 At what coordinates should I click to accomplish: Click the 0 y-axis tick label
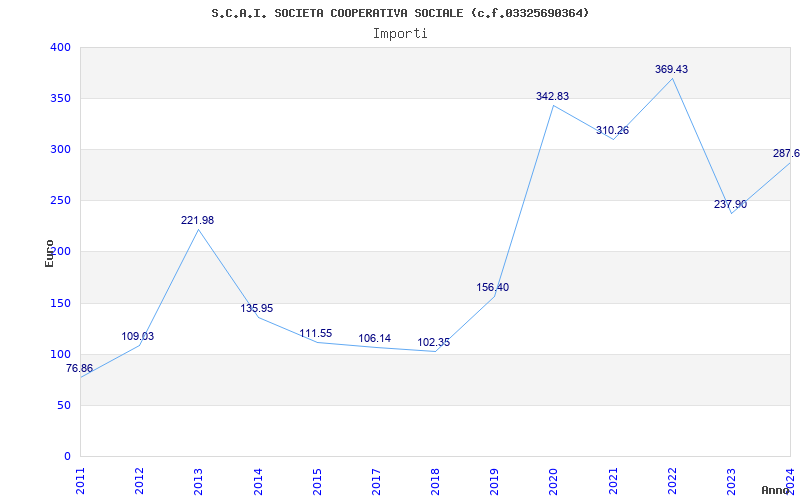pyautogui.click(x=67, y=457)
